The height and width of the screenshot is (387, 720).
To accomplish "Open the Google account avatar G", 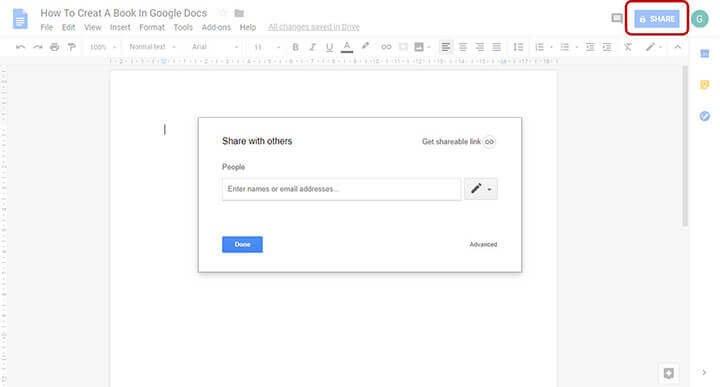I will click(x=699, y=19).
